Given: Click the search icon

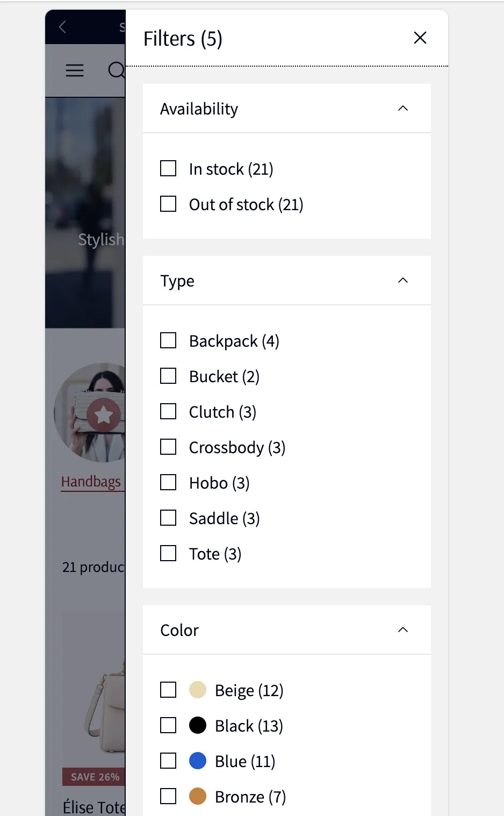Looking at the screenshot, I should point(115,70).
